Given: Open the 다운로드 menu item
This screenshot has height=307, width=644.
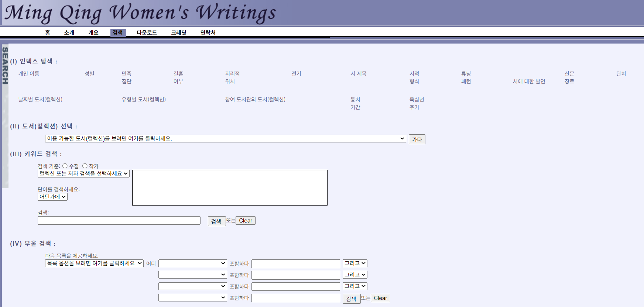Looking at the screenshot, I should 147,32.
